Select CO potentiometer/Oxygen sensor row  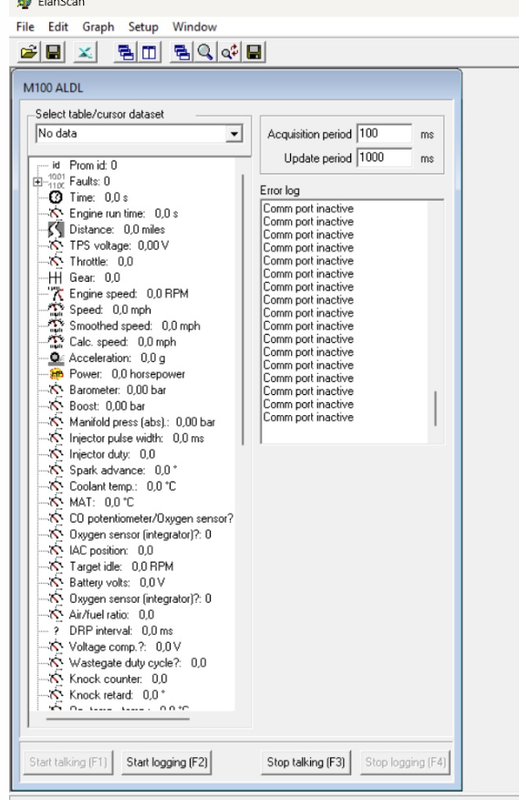(x=151, y=518)
